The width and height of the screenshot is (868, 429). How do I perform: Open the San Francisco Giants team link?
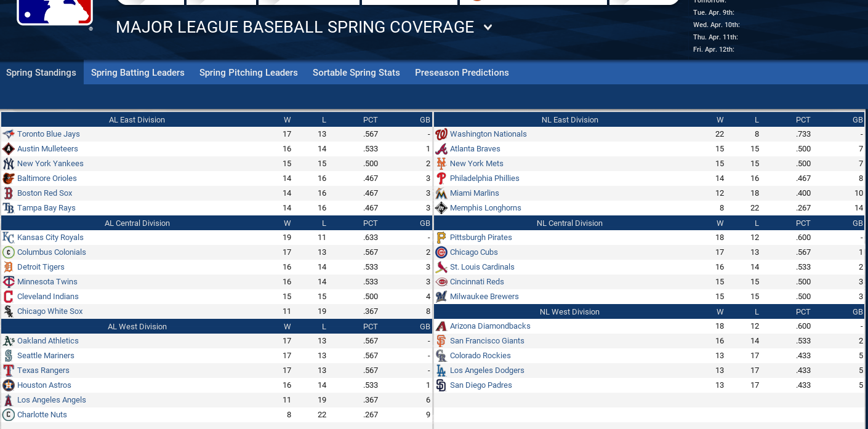[x=487, y=341]
